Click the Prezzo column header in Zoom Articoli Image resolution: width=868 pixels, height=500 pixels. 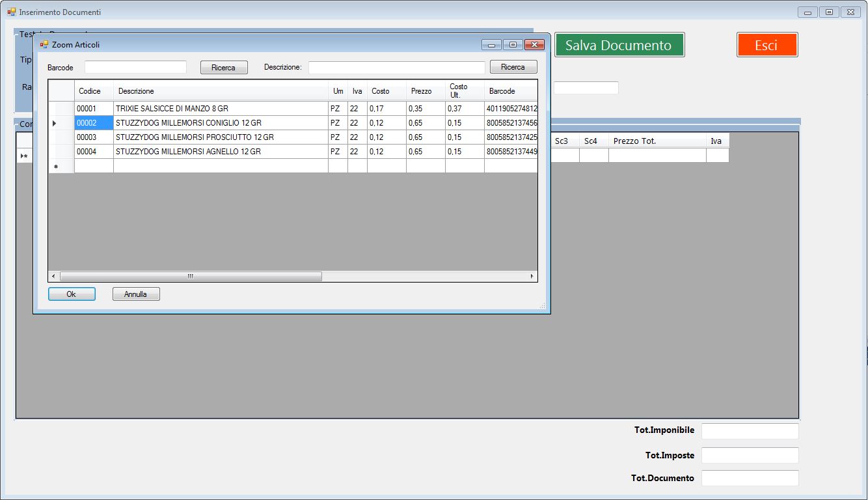coord(426,91)
